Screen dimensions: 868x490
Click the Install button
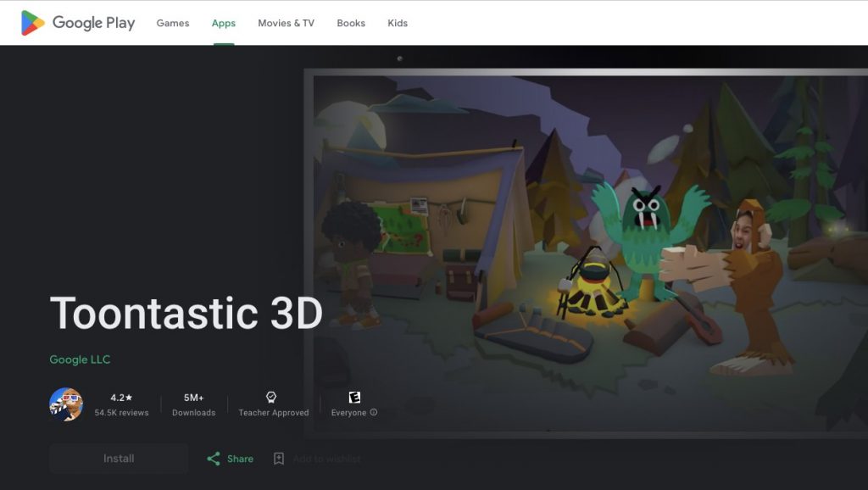[119, 459]
